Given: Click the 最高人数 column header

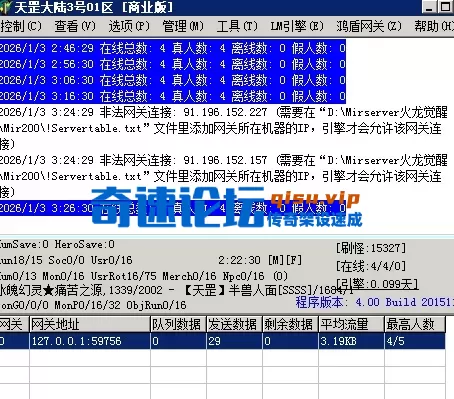Looking at the screenshot, I should 415,324.
